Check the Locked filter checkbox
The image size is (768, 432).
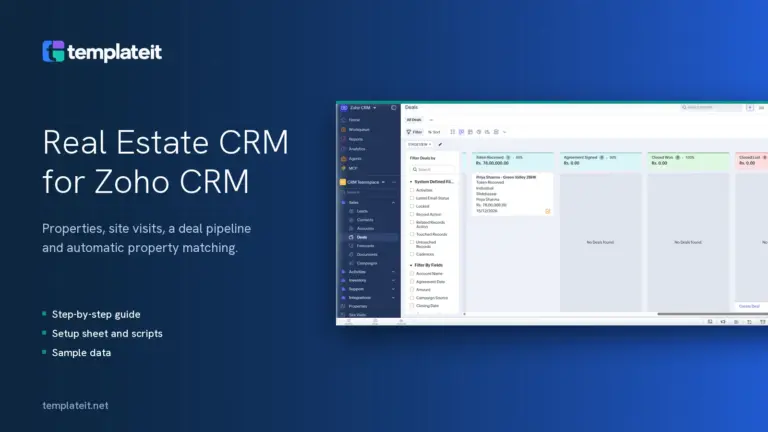pyautogui.click(x=412, y=206)
